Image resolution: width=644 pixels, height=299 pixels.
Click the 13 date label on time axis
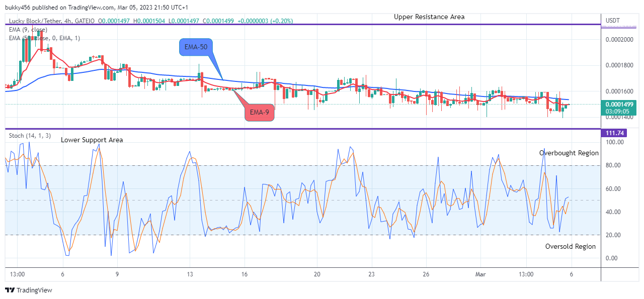pyautogui.click(x=190, y=274)
